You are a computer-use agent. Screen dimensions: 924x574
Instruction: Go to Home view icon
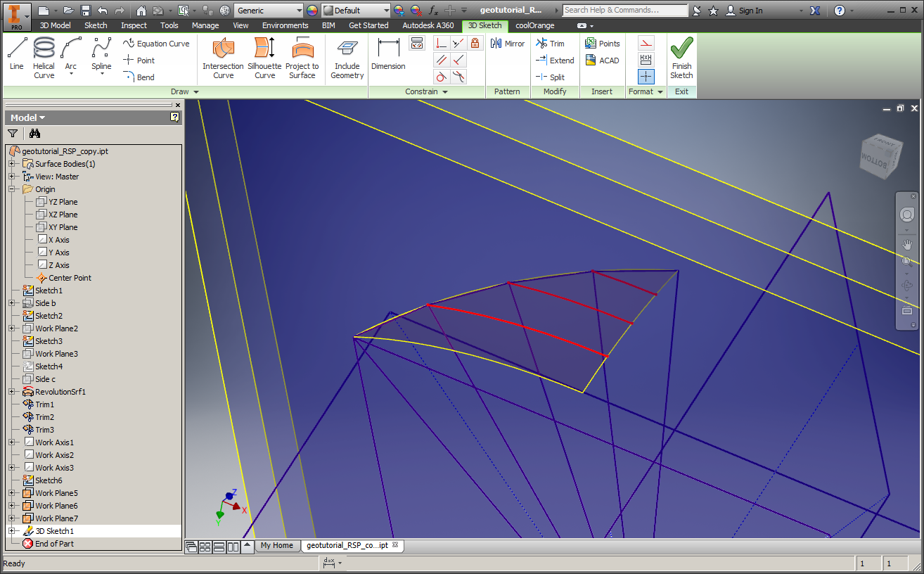pyautogui.click(x=141, y=11)
